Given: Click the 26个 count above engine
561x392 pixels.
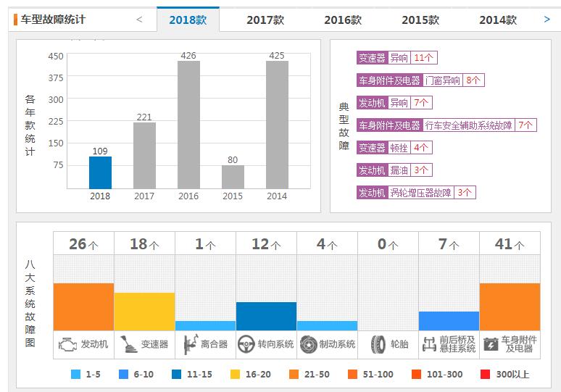Looking at the screenshot, I should tap(84, 244).
